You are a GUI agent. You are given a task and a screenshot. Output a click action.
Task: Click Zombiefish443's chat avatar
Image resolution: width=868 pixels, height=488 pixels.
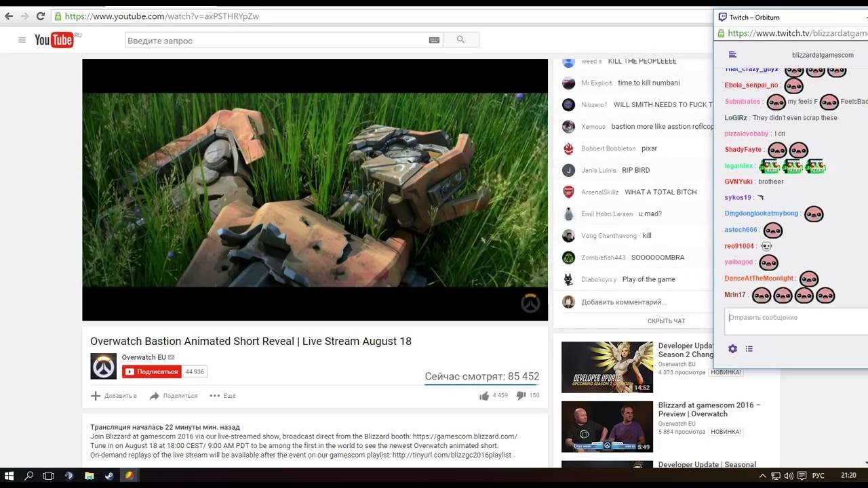(568, 258)
